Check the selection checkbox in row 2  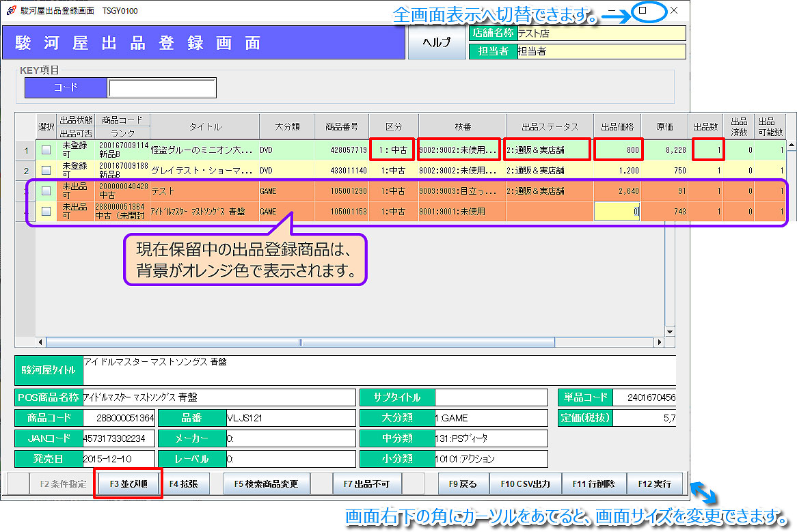[x=46, y=171]
